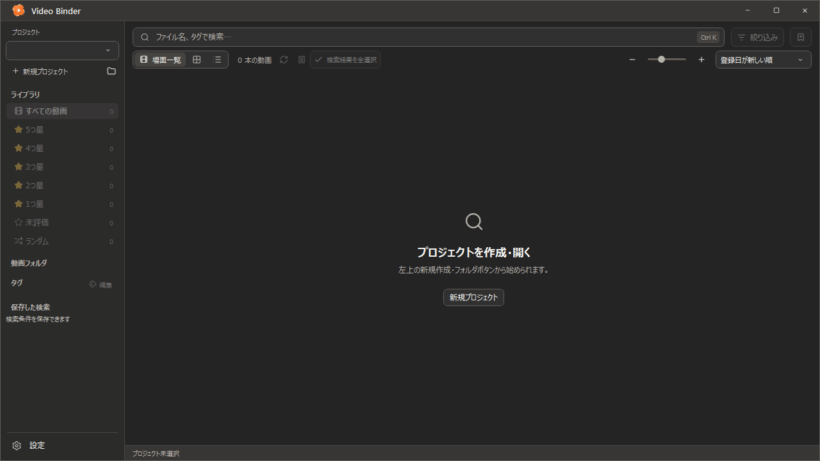The height and width of the screenshot is (461, 820).
Task: Click the 保存した検索 section header
Action: pos(30,307)
